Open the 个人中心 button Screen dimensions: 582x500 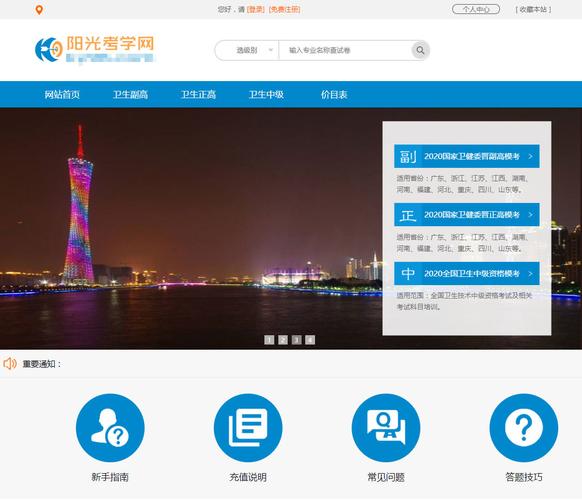[x=476, y=9]
